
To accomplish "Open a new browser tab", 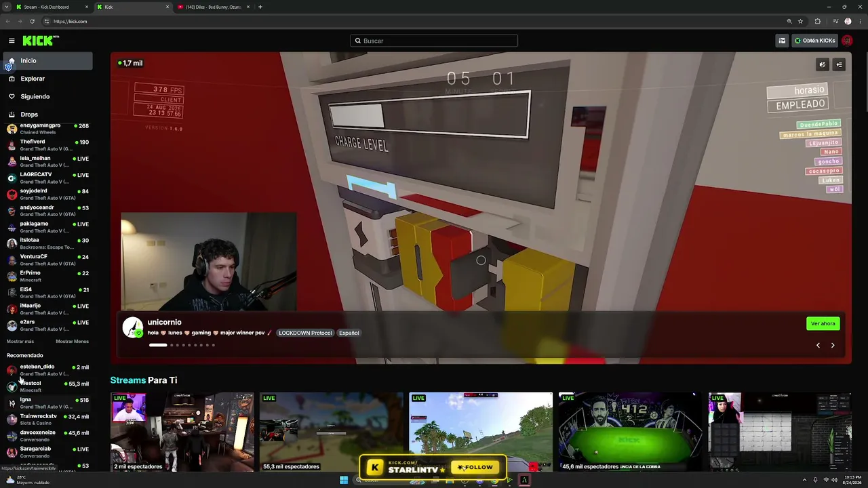I will 260,7.
